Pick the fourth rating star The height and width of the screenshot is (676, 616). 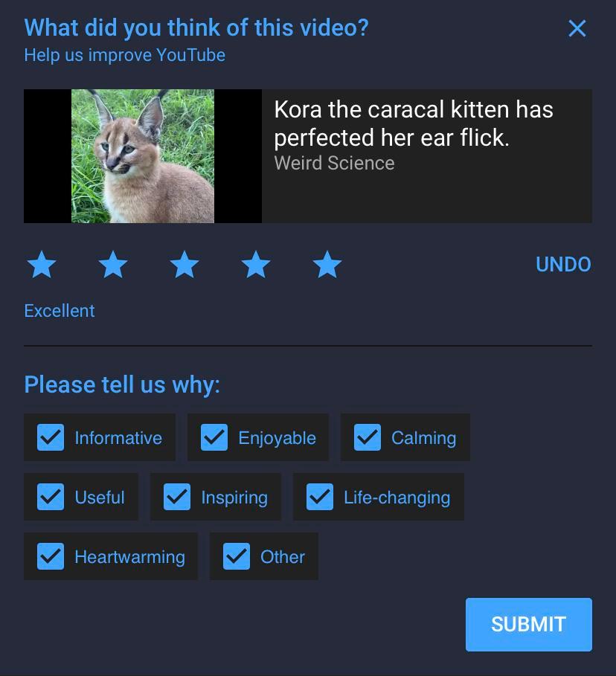coord(256,264)
